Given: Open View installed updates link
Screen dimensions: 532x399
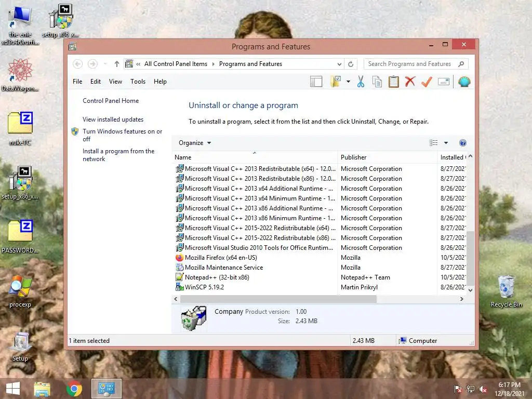Looking at the screenshot, I should click(113, 119).
